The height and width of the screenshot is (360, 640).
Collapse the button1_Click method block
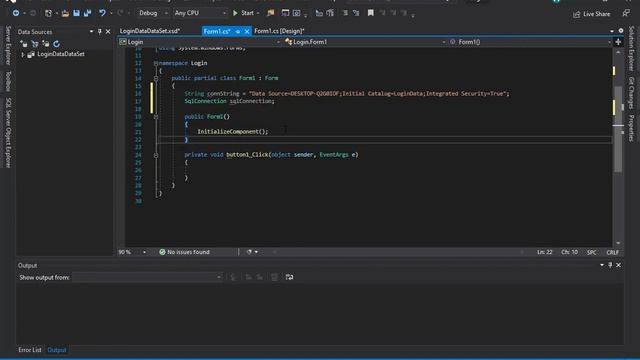click(x=156, y=155)
